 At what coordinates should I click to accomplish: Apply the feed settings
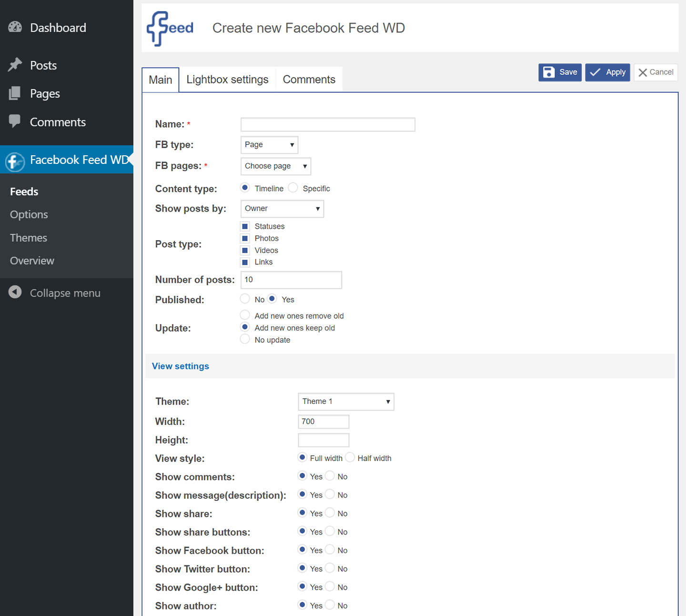coord(607,72)
